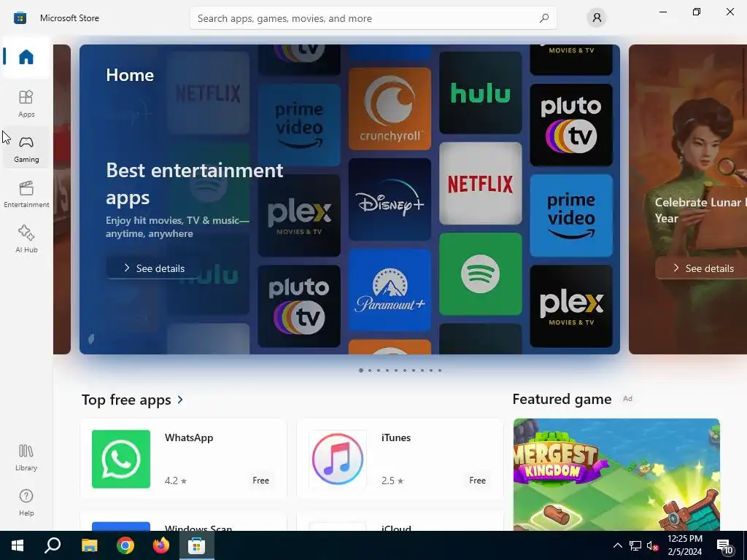Click the Disney+ tile in banner
This screenshot has width=747, height=560.
coord(390,199)
